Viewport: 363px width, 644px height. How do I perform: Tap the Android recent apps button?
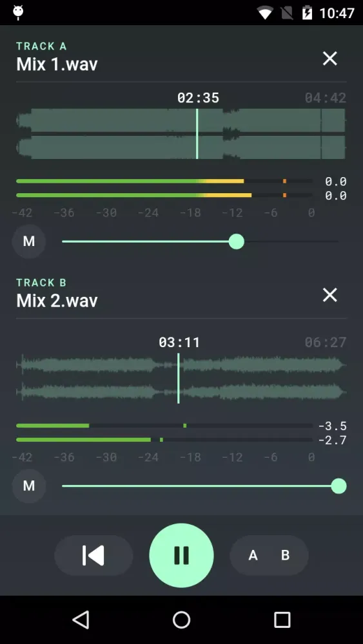pos(282,620)
